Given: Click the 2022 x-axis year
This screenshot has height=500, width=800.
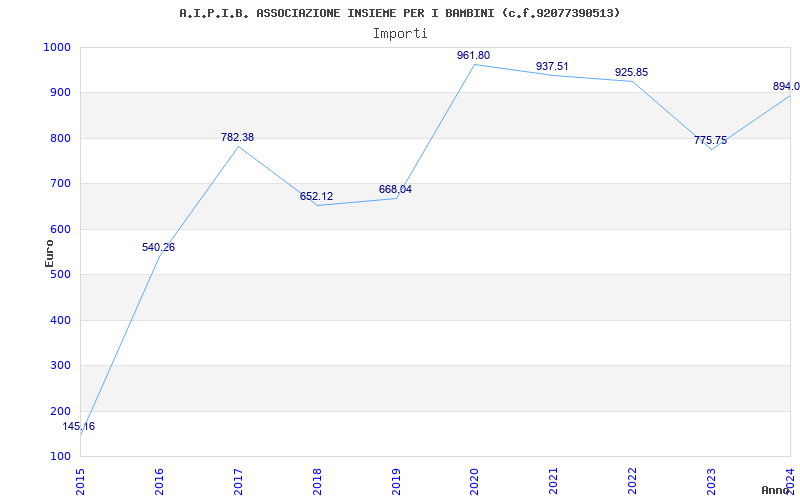Looking at the screenshot, I should click(633, 482).
